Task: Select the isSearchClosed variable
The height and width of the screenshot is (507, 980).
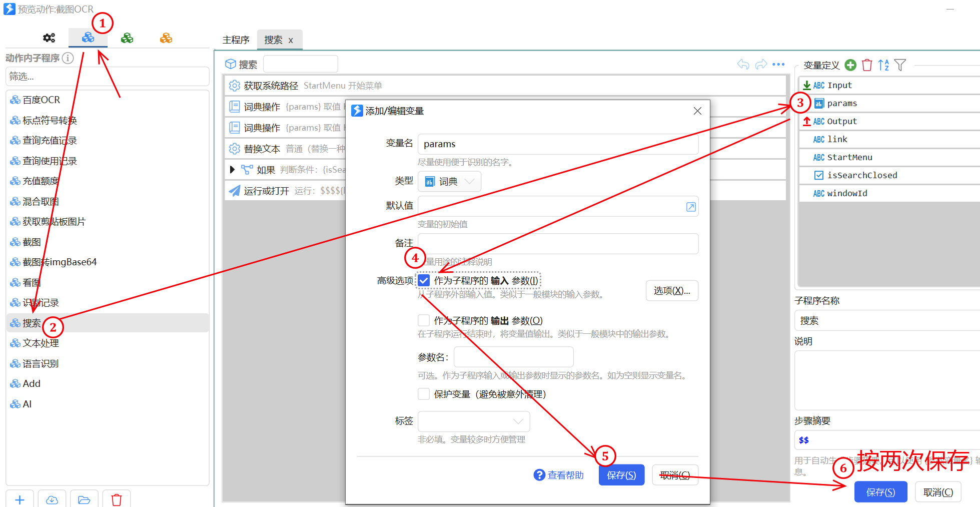Action: click(889, 175)
